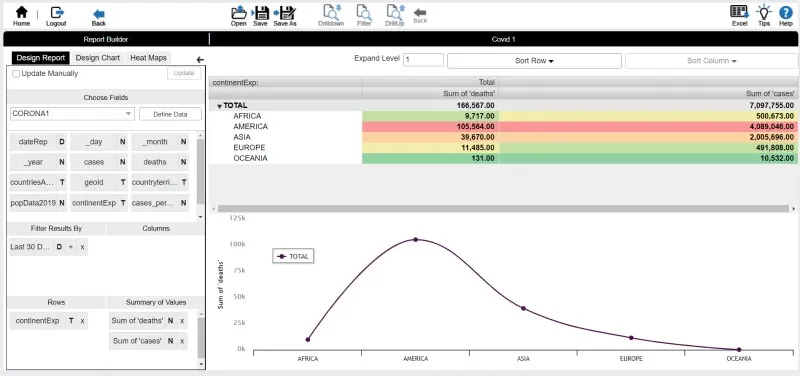Viewport: 800px width, 376px height.
Task: Remove continentExp from Rows with x
Action: pyautogui.click(x=82, y=321)
